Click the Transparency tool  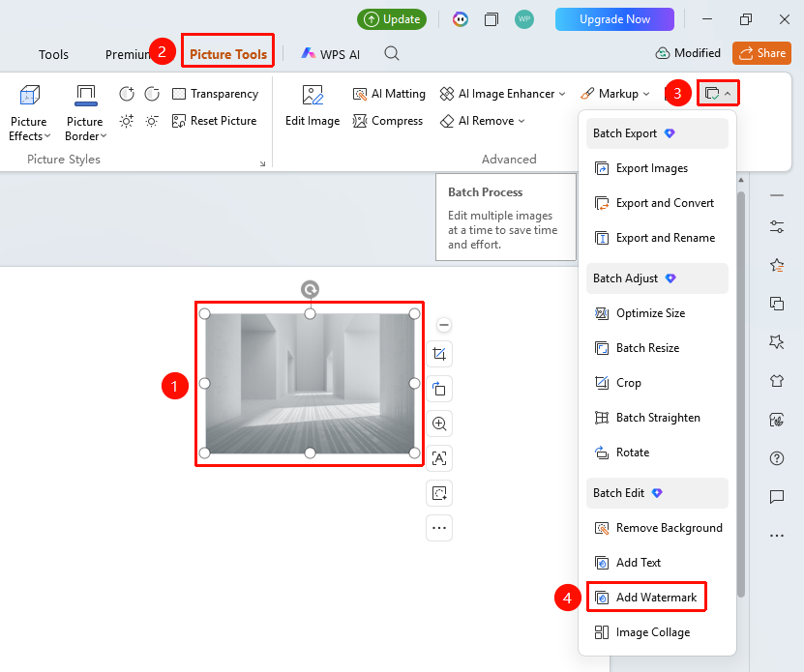[x=216, y=94]
